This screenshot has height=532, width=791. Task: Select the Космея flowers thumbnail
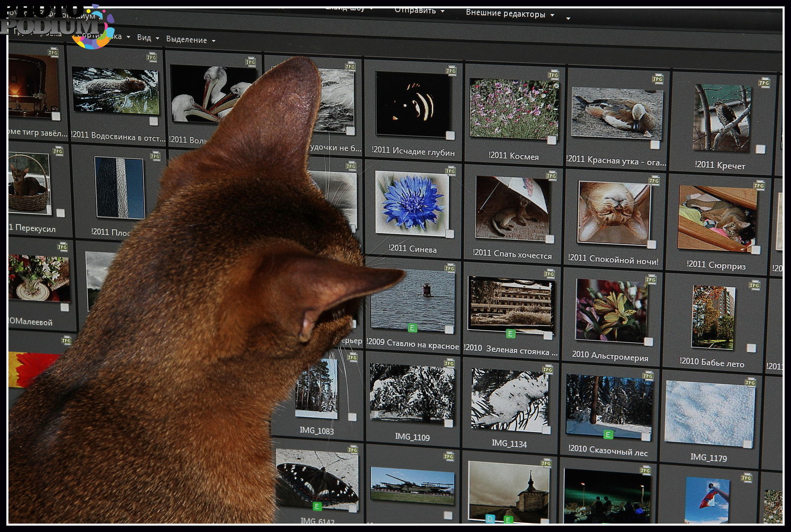click(x=514, y=109)
